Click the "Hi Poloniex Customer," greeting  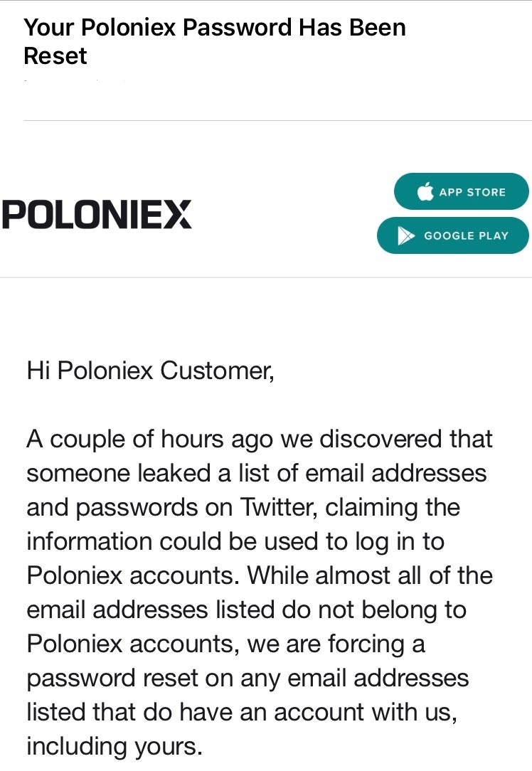(150, 371)
